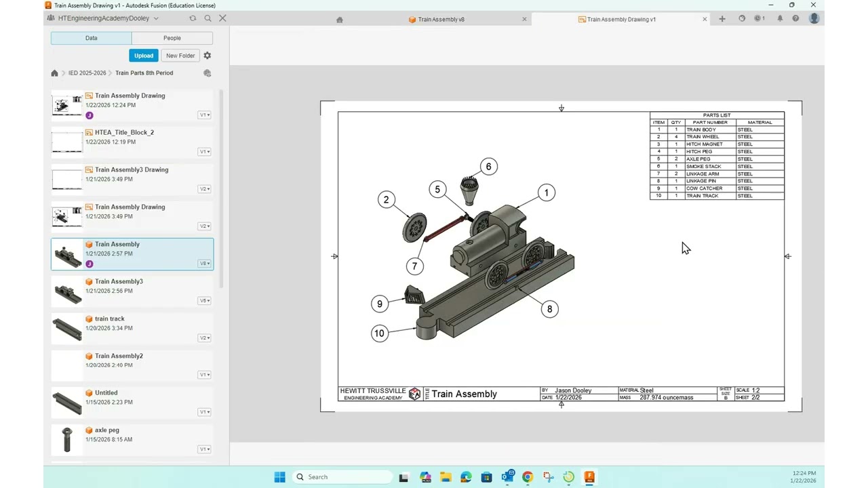Open the notifications bell icon
The width and height of the screenshot is (868, 488).
pyautogui.click(x=780, y=19)
